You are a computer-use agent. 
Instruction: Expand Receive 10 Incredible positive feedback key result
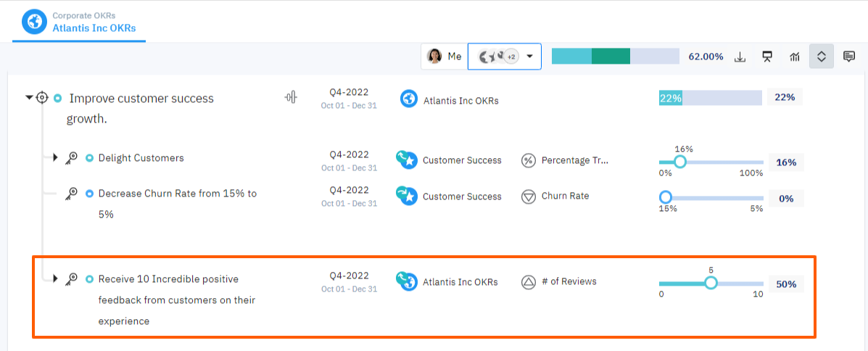coord(55,278)
